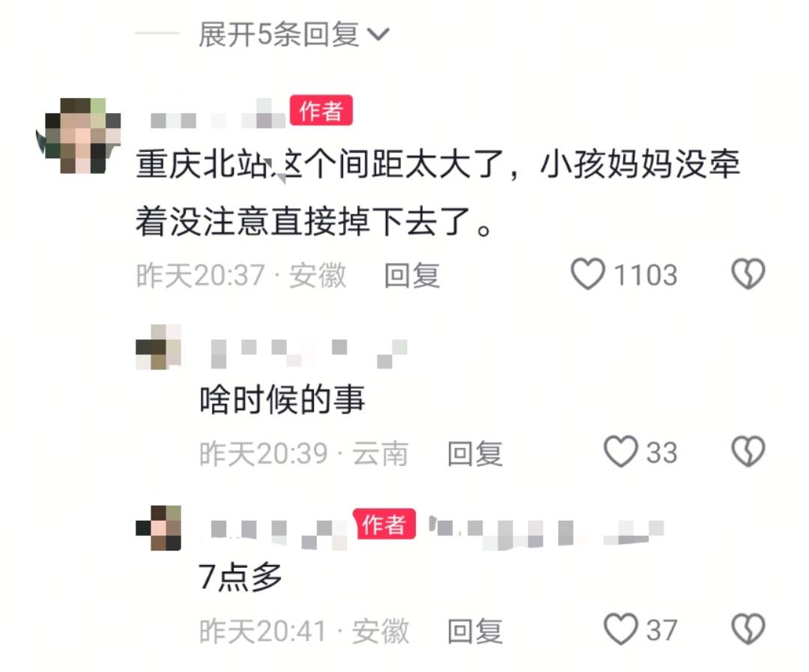This screenshot has height=672, width=809.
Task: Reply to the 7点多 comment
Action: coord(475,631)
